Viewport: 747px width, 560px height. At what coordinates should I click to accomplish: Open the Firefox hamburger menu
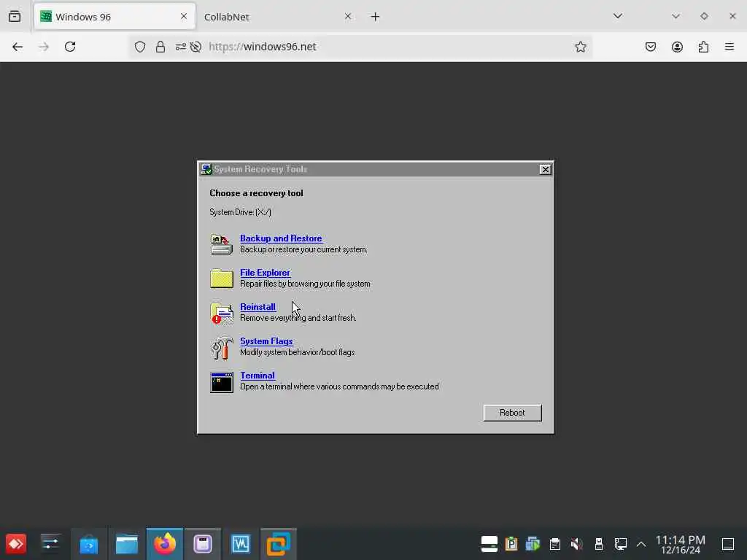[x=729, y=47]
